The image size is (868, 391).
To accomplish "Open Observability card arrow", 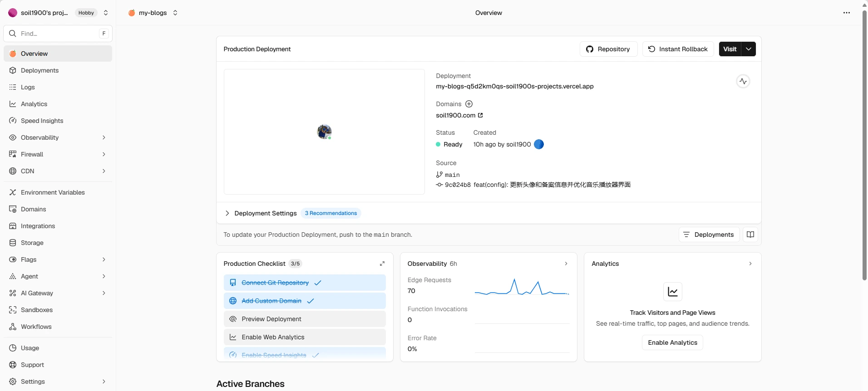I will tap(566, 264).
